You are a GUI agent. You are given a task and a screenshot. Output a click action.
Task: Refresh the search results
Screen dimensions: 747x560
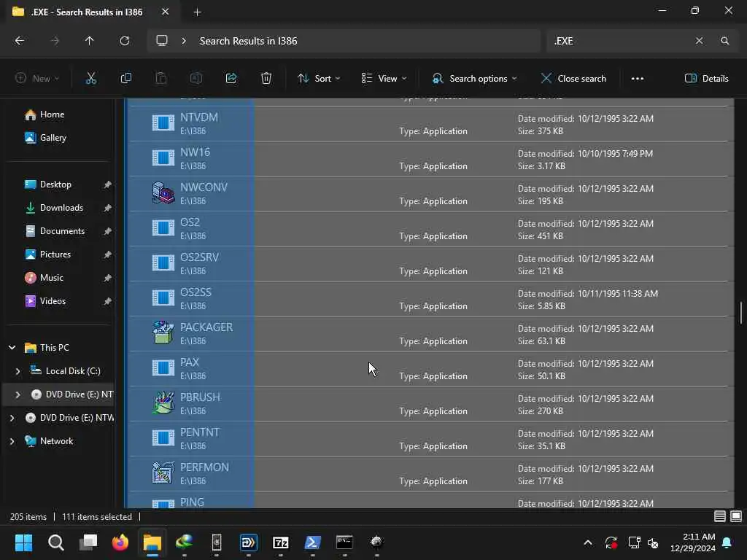124,41
